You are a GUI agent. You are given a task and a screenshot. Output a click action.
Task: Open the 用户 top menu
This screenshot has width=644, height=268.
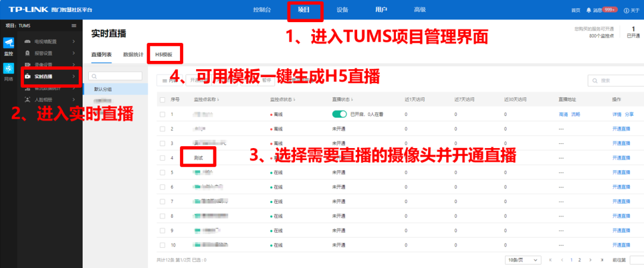(381, 10)
